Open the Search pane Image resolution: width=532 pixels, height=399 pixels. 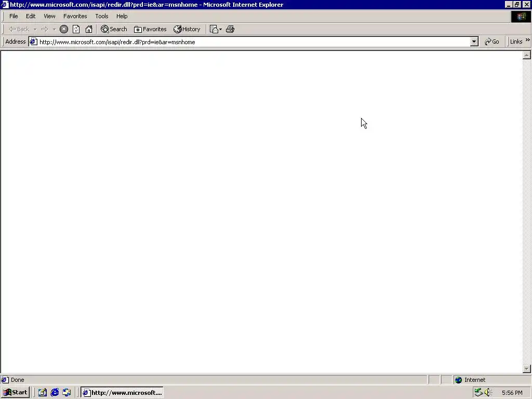coord(114,29)
